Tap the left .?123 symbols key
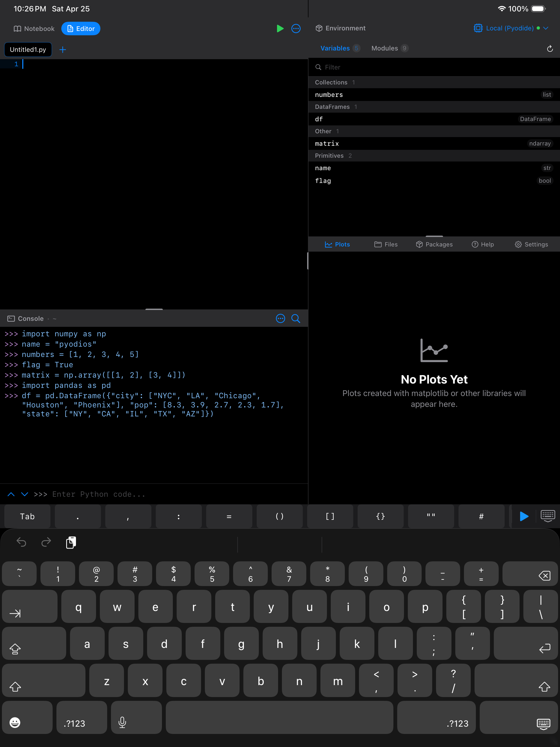This screenshot has width=560, height=747. 82,717
